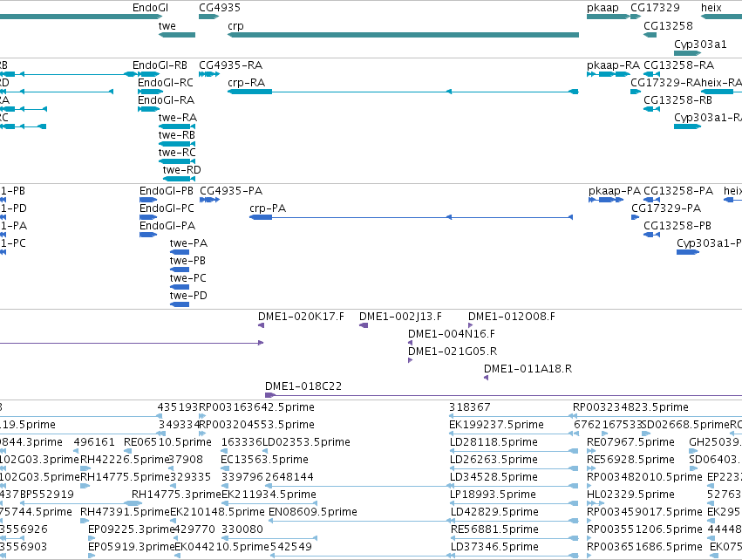Image resolution: width=742 pixels, height=560 pixels.
Task: Click the CG13258-RB transcript label
Action: (x=677, y=100)
